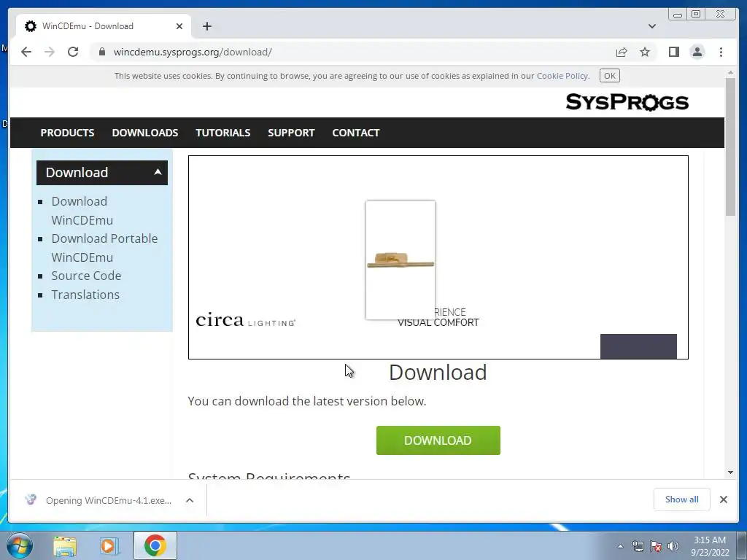Screen dimensions: 747x560
Task: Open the Translations sidebar link
Action: [85, 295]
